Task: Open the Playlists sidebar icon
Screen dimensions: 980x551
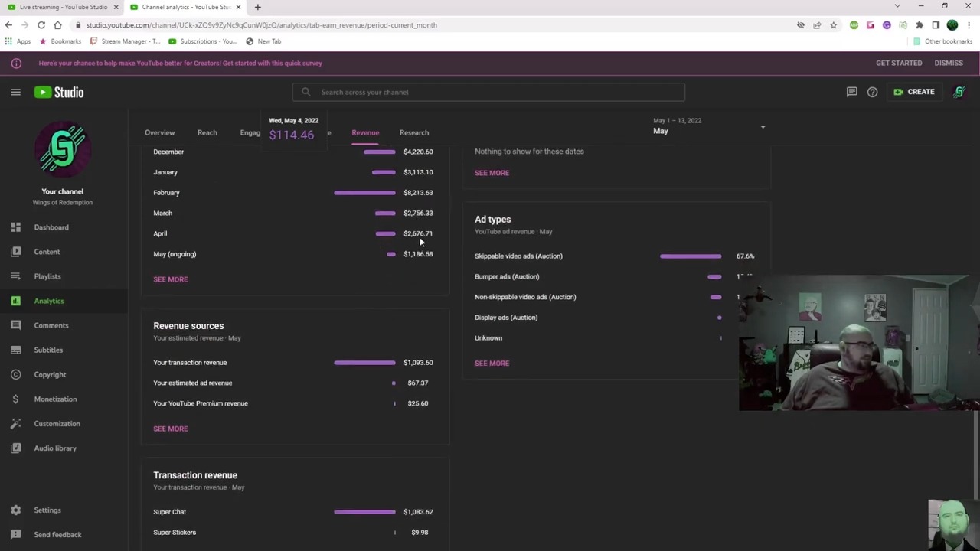Action: point(15,276)
